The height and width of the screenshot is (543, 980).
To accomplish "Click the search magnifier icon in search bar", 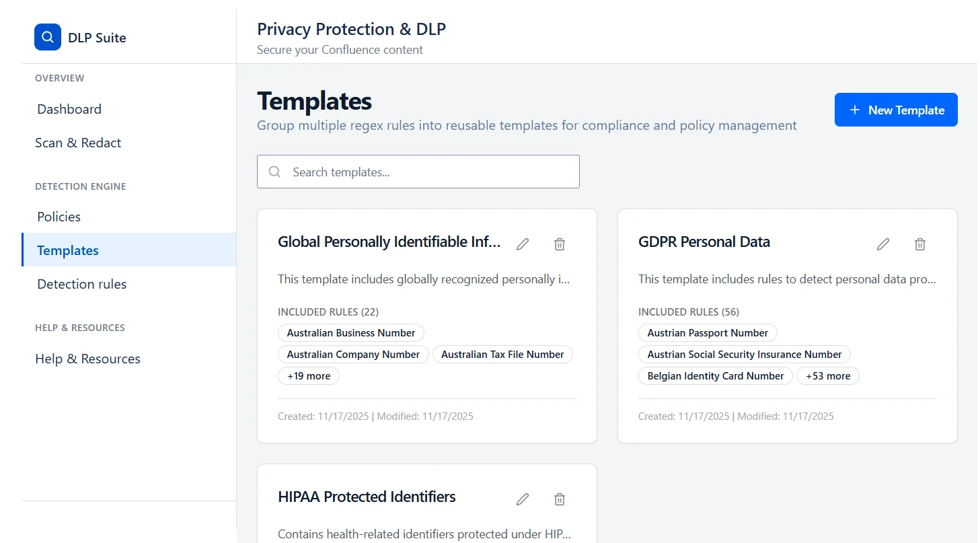I will 274,172.
